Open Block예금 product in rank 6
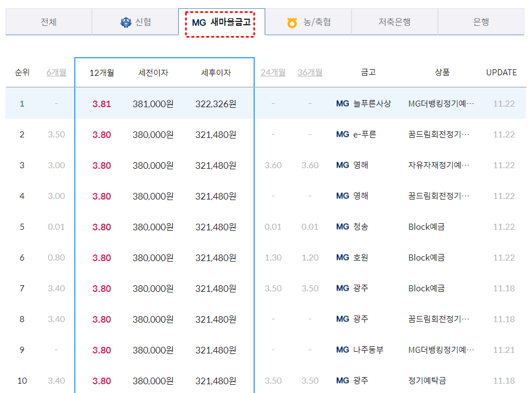The width and height of the screenshot is (532, 393). [x=426, y=257]
